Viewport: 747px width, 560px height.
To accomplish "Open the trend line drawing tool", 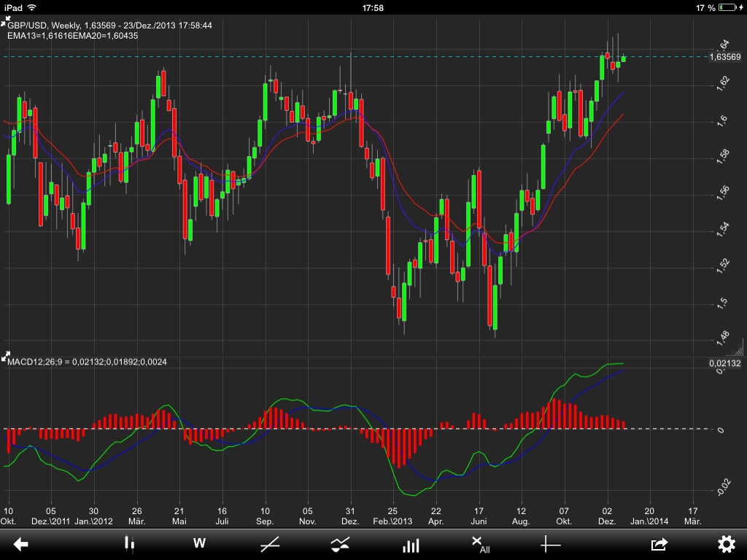I will click(268, 544).
